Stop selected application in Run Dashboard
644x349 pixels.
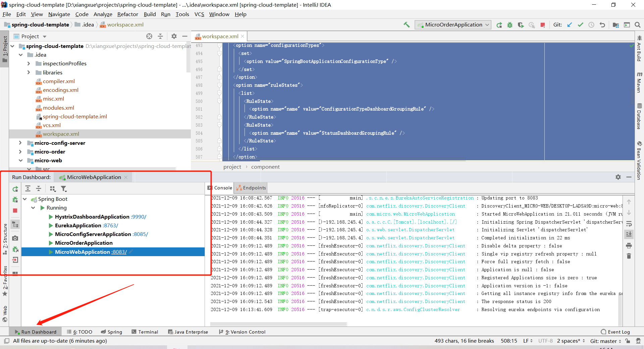coord(15,211)
